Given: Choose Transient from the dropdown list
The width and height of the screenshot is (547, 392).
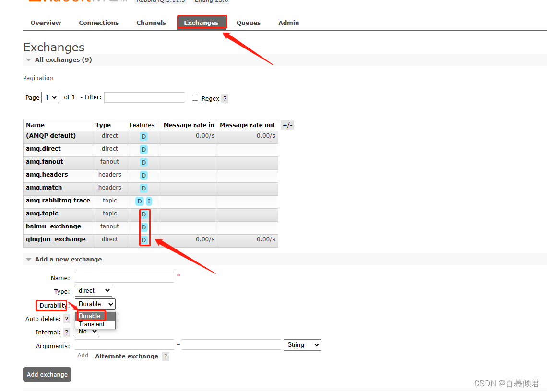Looking at the screenshot, I should point(95,324).
